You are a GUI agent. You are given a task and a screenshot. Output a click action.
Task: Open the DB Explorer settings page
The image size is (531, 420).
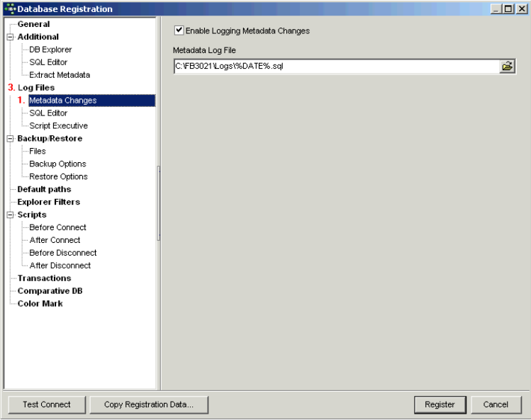pyautogui.click(x=50, y=50)
